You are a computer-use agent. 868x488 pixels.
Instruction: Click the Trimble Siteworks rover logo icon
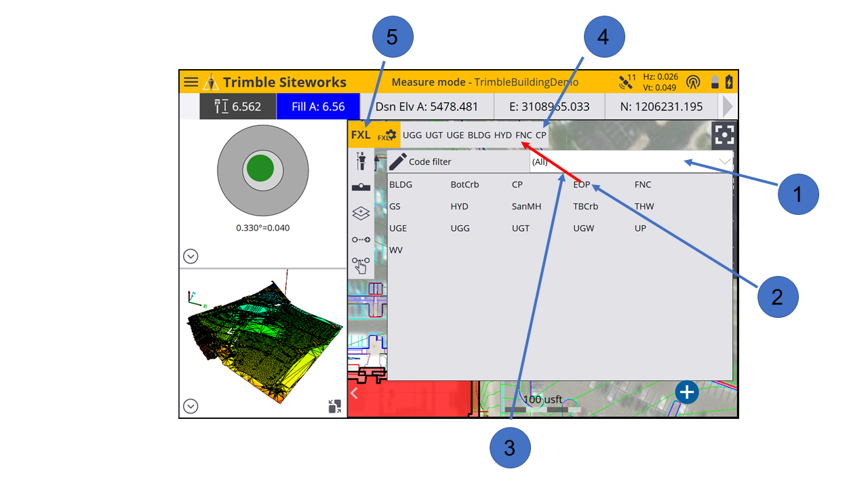[212, 82]
